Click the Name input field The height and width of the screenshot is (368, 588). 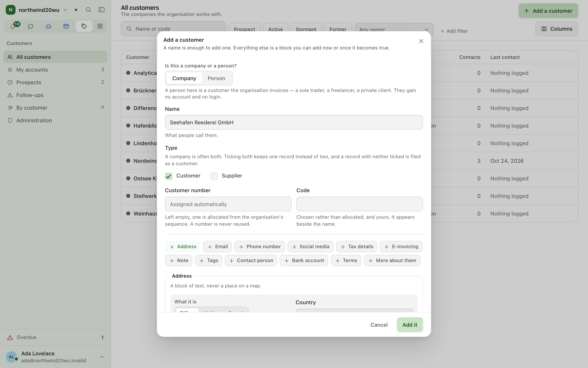pyautogui.click(x=294, y=122)
